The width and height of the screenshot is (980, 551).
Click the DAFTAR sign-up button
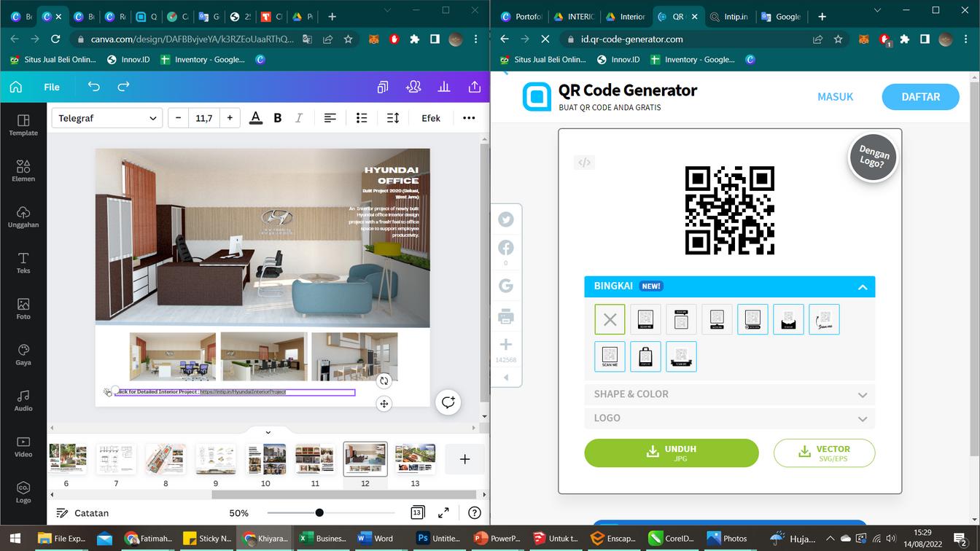(x=920, y=96)
